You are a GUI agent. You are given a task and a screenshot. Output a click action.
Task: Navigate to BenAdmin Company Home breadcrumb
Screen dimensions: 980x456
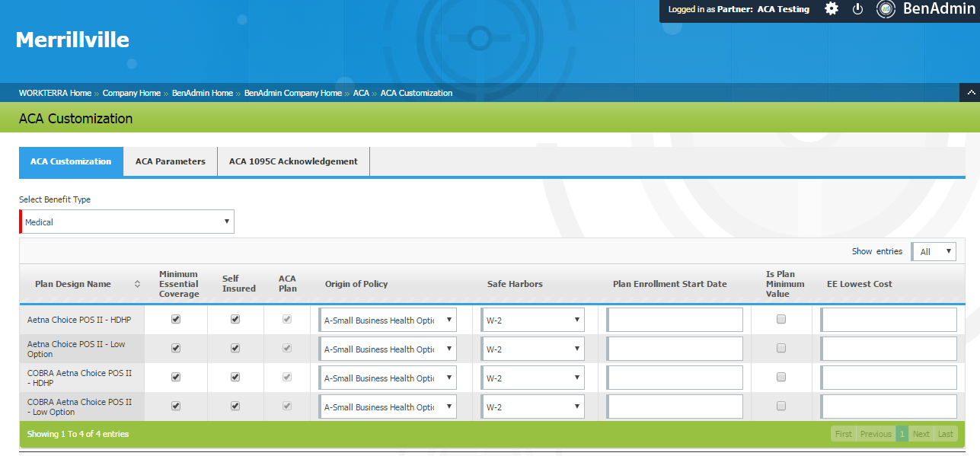(x=292, y=93)
